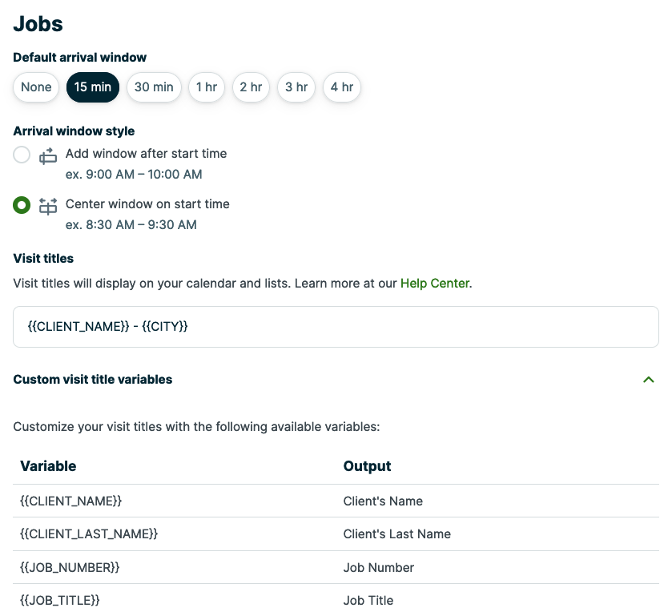
Task: Click the visit titles input field
Action: (336, 326)
